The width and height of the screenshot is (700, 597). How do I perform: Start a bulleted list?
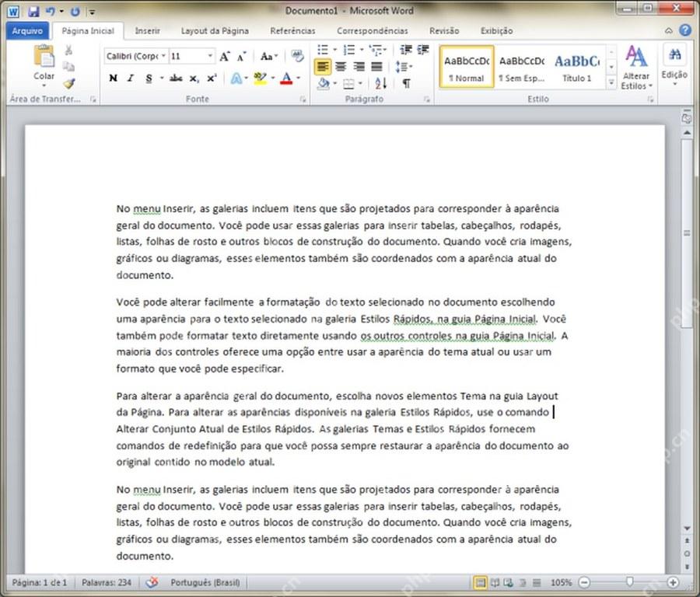pyautogui.click(x=323, y=50)
